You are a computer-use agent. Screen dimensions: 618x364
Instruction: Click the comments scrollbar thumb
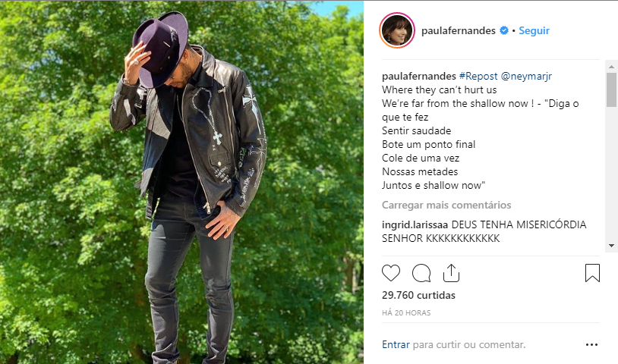pos(611,89)
